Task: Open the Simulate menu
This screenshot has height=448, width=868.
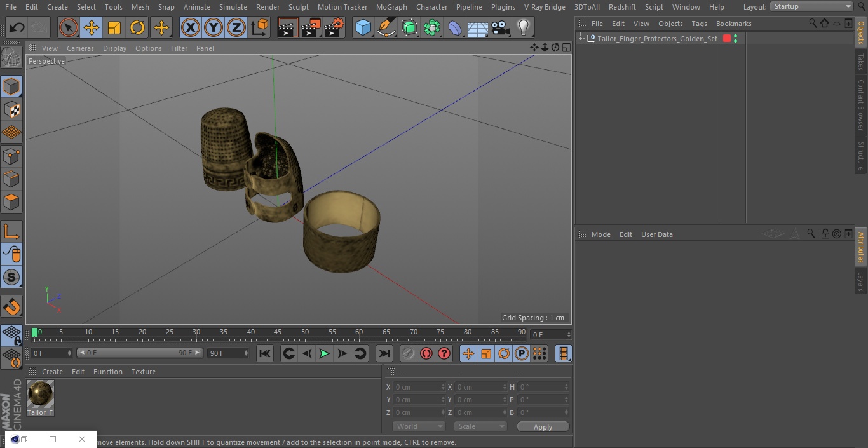Action: 233,7
